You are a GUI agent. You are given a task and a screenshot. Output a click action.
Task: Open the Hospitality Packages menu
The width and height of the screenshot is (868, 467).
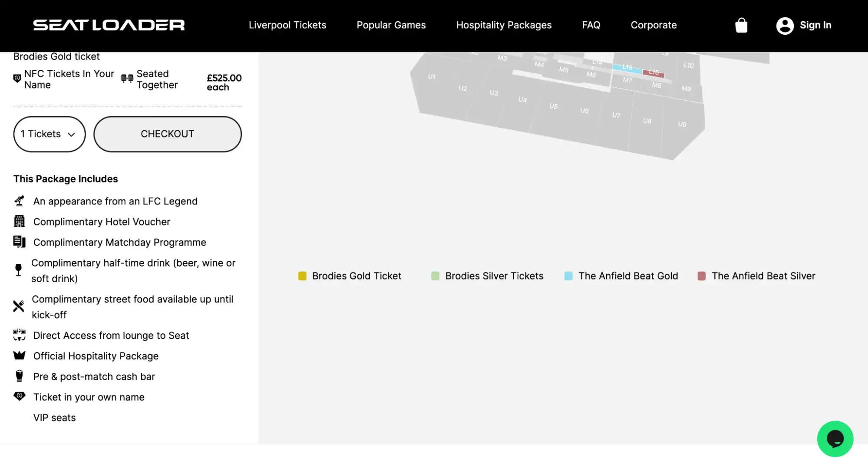point(504,25)
